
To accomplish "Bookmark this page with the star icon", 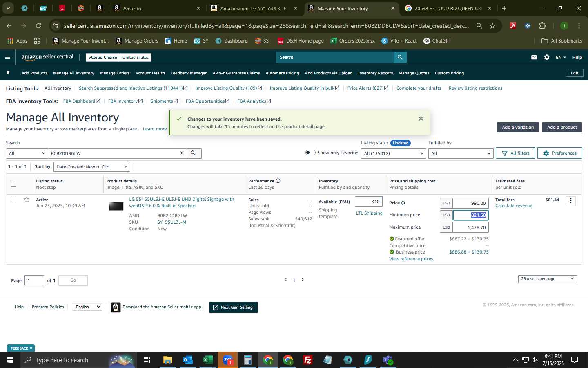I will pos(492,26).
